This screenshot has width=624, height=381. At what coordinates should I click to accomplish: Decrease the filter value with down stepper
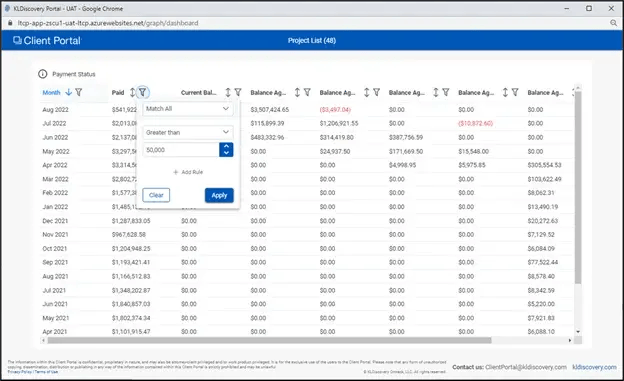point(226,153)
